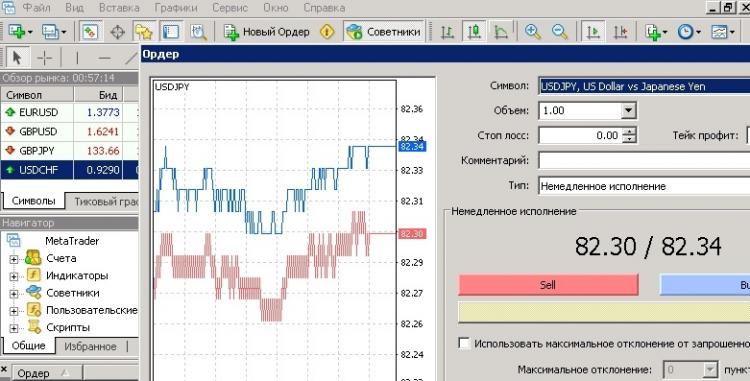Image resolution: width=750 pixels, height=381 pixels.
Task: Click the red Sell button
Action: (548, 285)
